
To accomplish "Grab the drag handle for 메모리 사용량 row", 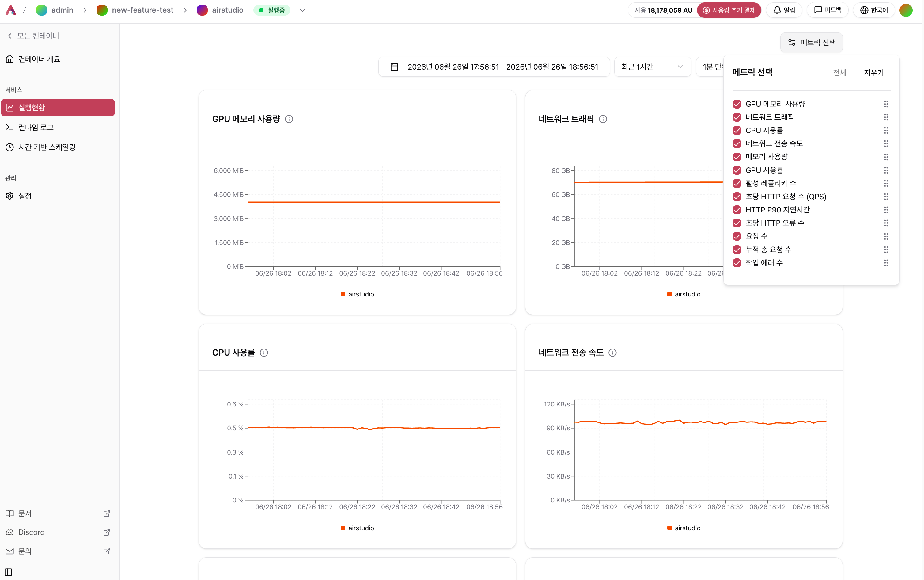I will click(886, 157).
